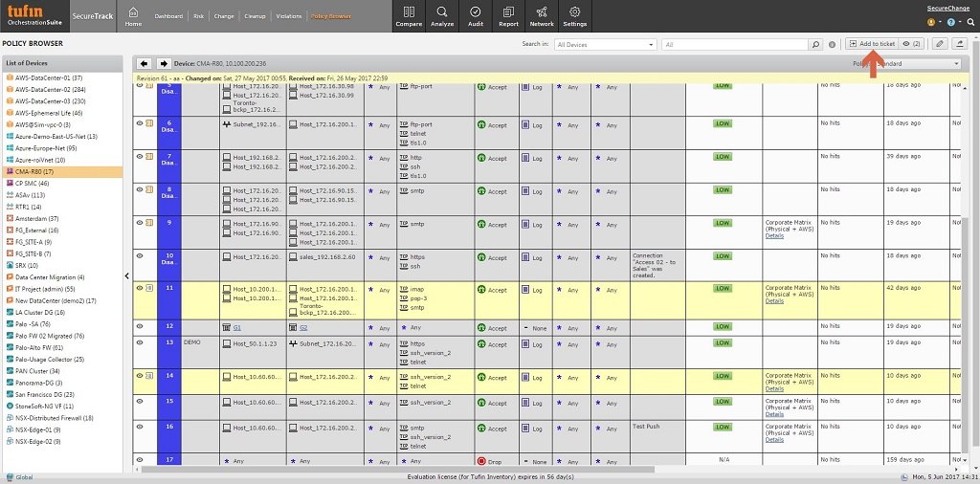980x484 pixels.
Task: Open the G2 group link in rule 12
Action: (x=303, y=328)
